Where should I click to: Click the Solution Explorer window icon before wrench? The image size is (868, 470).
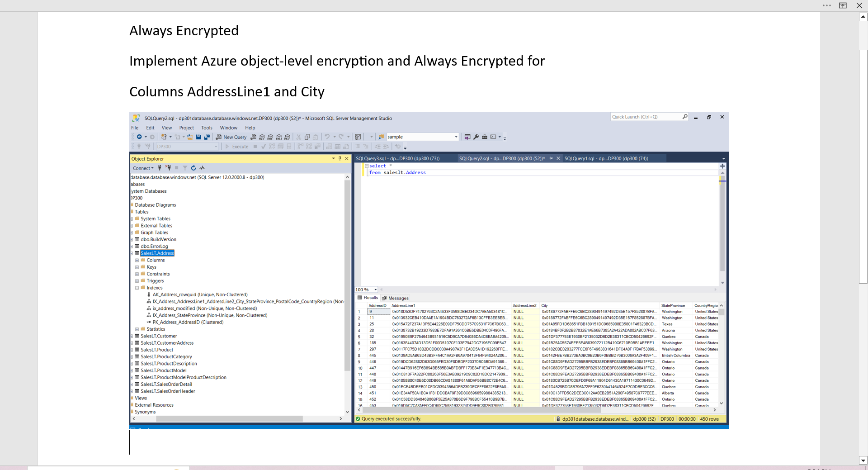click(x=467, y=137)
